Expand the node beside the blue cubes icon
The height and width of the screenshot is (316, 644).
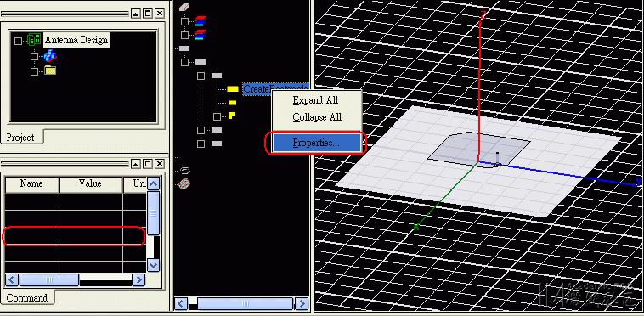[35, 56]
